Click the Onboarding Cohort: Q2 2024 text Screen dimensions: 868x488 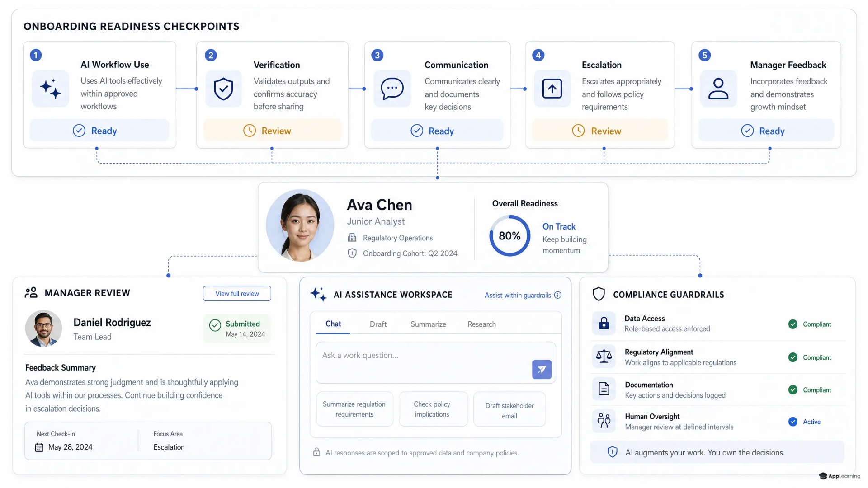click(x=410, y=253)
